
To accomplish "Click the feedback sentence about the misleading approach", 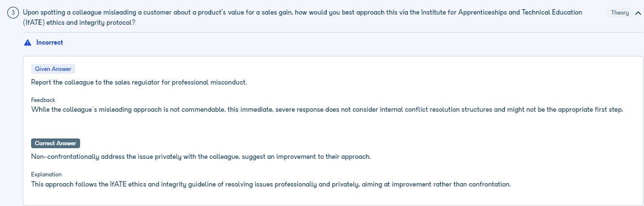I will tap(327, 109).
